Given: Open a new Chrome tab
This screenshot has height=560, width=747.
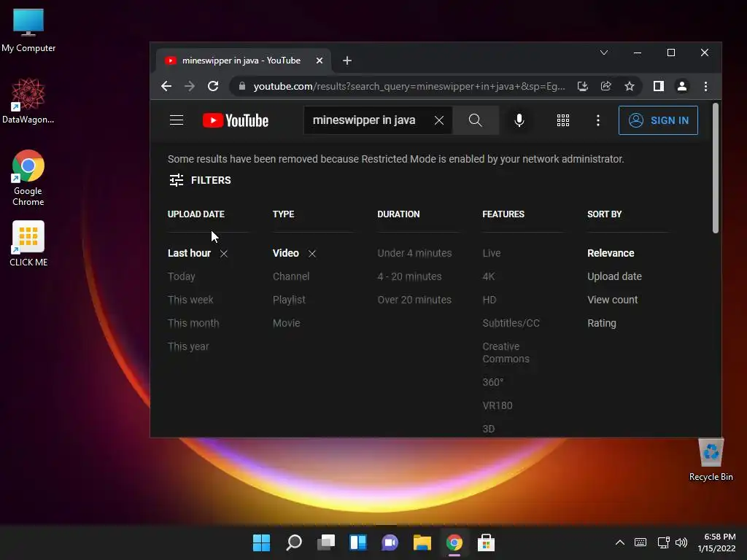Looking at the screenshot, I should [x=347, y=61].
